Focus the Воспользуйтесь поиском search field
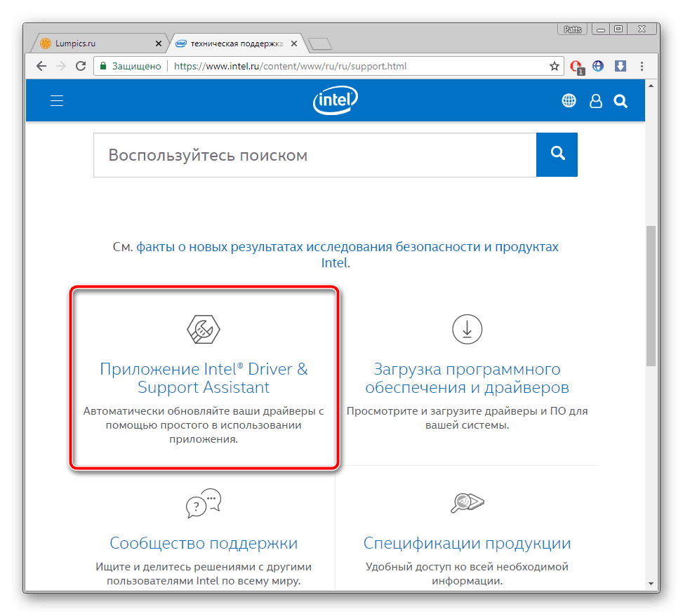The image size is (683, 616). click(x=314, y=154)
